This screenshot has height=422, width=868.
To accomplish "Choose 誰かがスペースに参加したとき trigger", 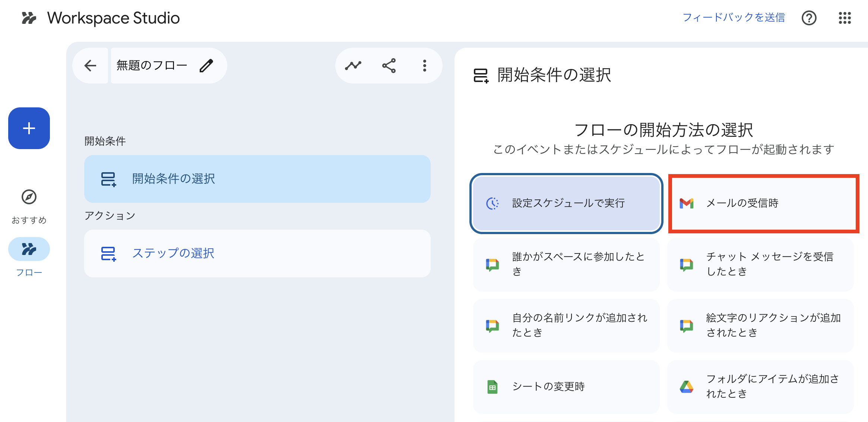I will click(x=566, y=264).
